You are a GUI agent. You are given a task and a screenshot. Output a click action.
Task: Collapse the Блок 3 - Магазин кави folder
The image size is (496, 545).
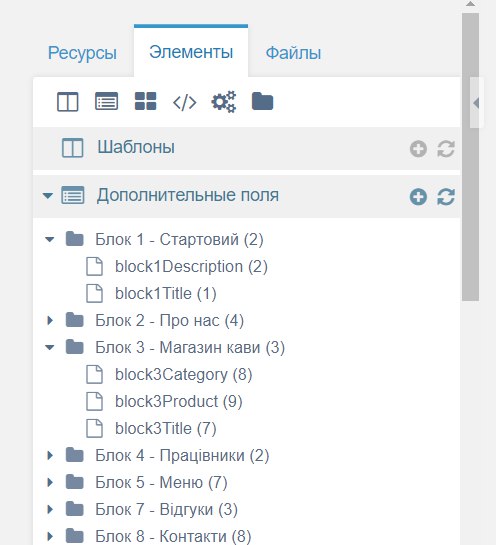point(50,347)
